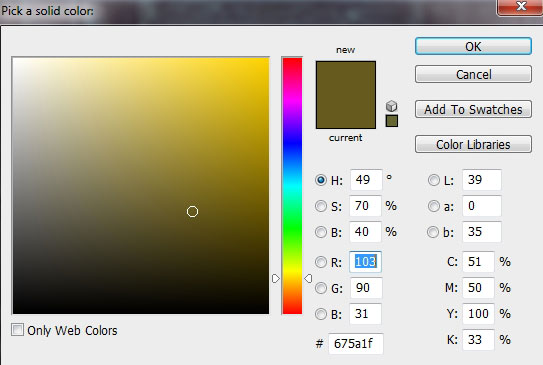Click the Lab a field showing 0
This screenshot has width=543, height=365.
[482, 206]
